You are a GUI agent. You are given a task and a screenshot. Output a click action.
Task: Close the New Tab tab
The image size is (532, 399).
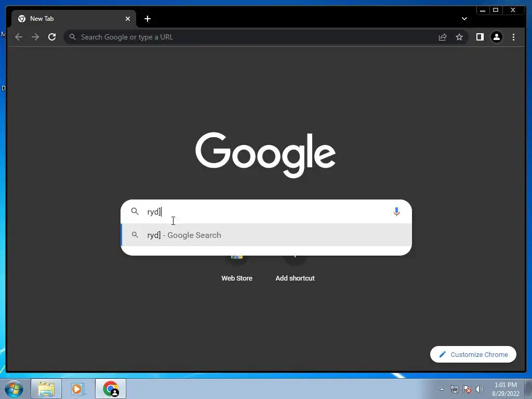[128, 19]
